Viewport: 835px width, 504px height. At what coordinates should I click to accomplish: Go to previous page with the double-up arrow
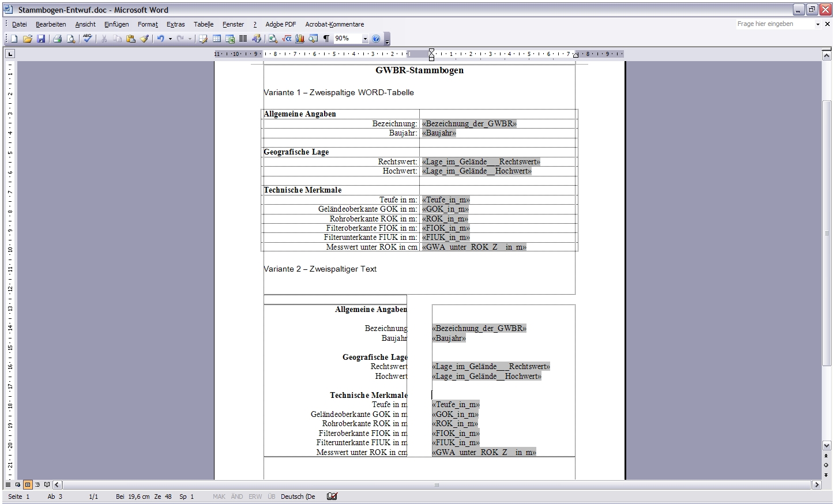[x=826, y=456]
